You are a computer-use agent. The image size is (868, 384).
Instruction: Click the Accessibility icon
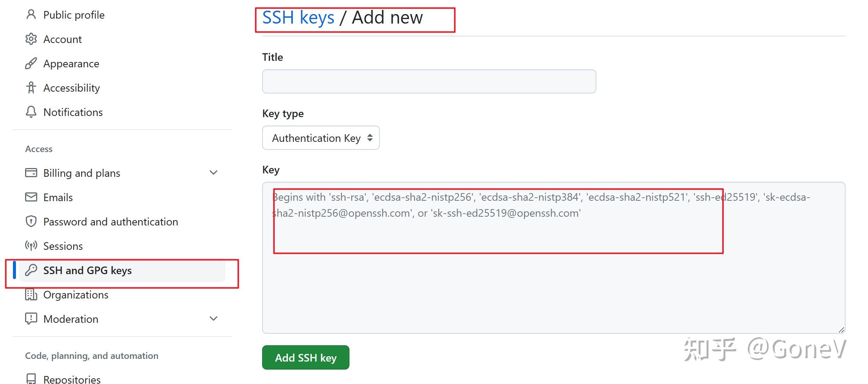[31, 88]
